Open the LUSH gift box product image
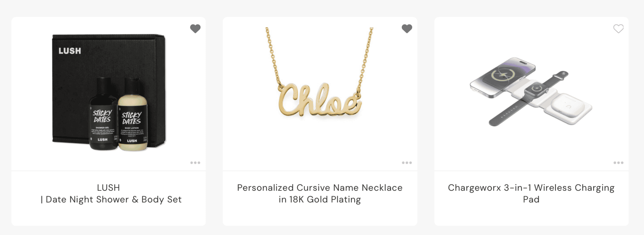The height and width of the screenshot is (235, 644). (109, 92)
